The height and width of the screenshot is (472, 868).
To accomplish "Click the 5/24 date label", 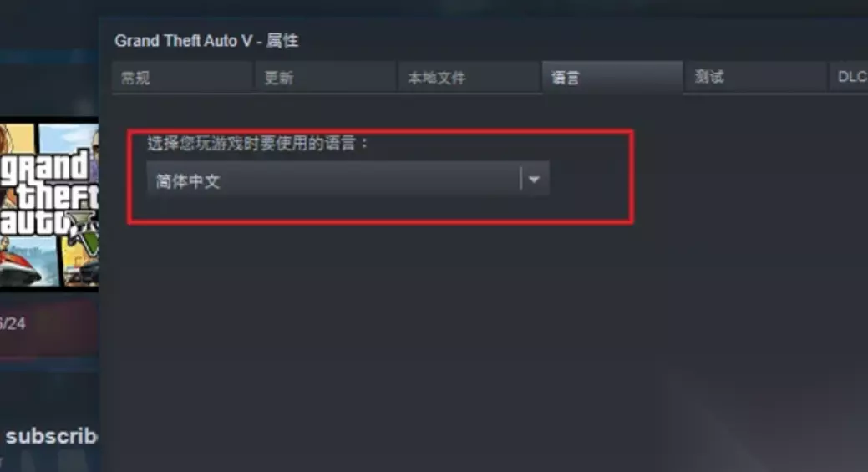I will [13, 323].
